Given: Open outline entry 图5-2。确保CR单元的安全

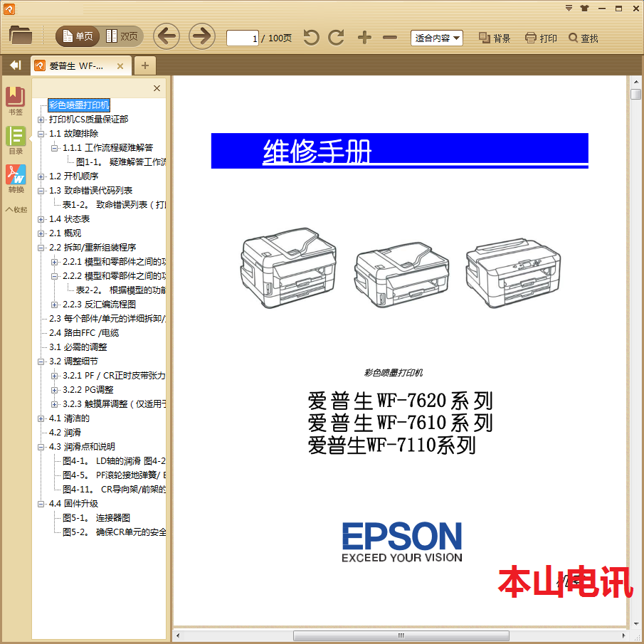Looking at the screenshot, I should pos(114,532).
